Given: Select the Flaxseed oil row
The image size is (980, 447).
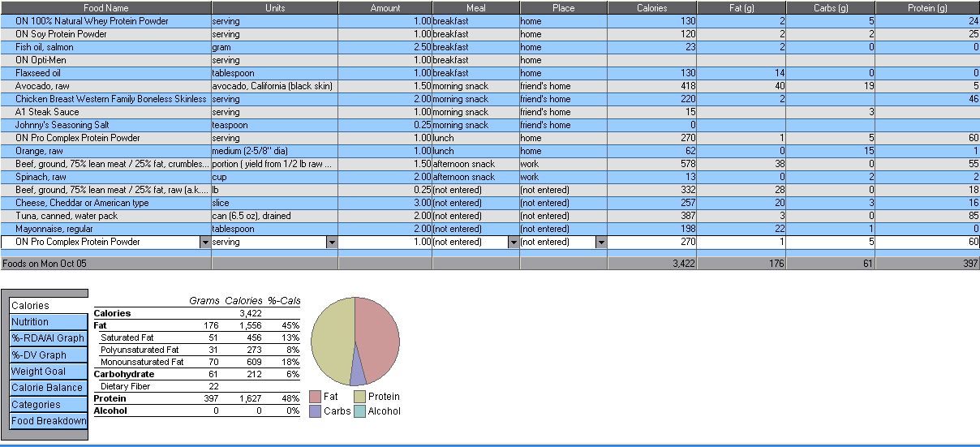Looking at the screenshot, I should pyautogui.click(x=490, y=73).
